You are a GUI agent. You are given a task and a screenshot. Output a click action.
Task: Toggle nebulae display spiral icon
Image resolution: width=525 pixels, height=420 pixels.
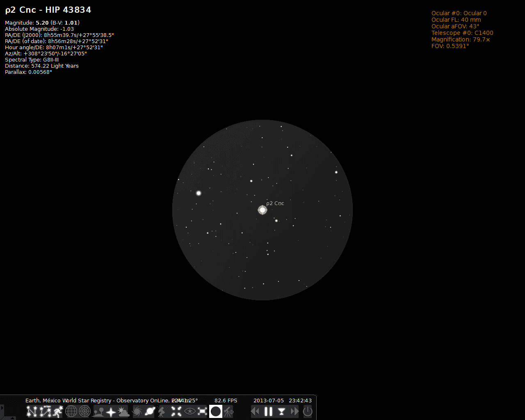click(137, 411)
